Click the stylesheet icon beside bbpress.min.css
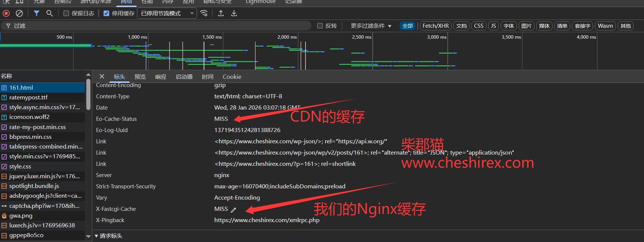 click(4, 137)
